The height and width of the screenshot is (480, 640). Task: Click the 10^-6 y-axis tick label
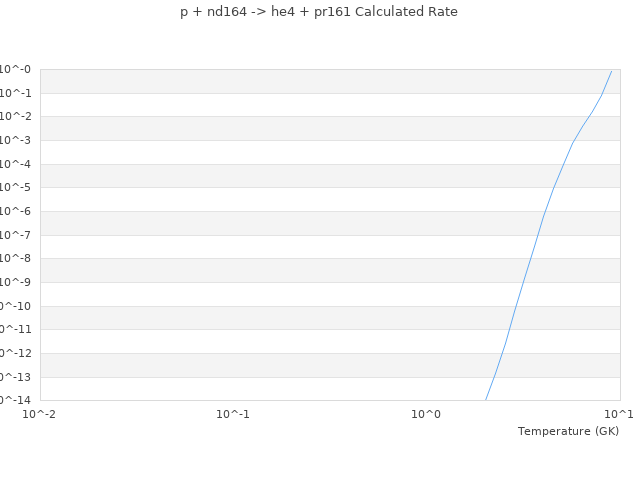tap(15, 211)
